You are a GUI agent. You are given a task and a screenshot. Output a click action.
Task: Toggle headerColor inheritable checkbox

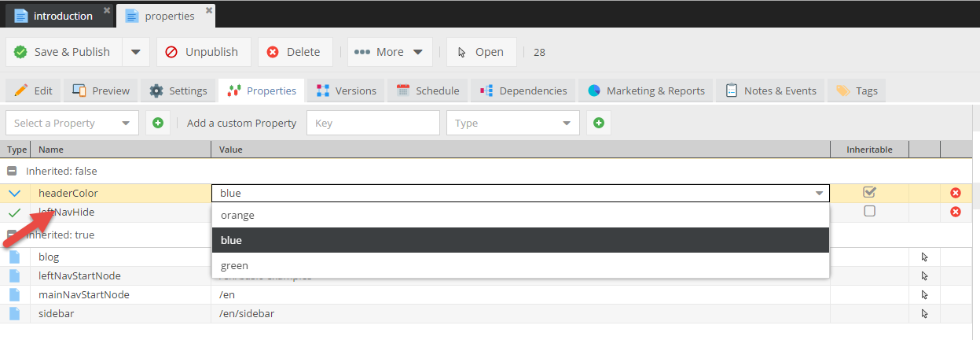869,192
